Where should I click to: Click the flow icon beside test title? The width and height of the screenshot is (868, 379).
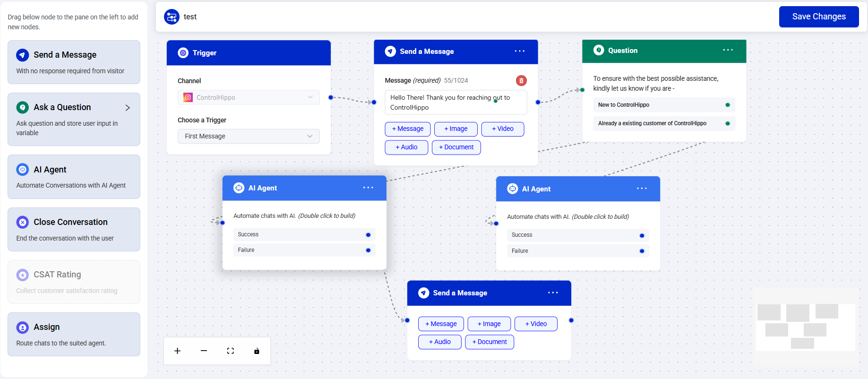point(172,17)
